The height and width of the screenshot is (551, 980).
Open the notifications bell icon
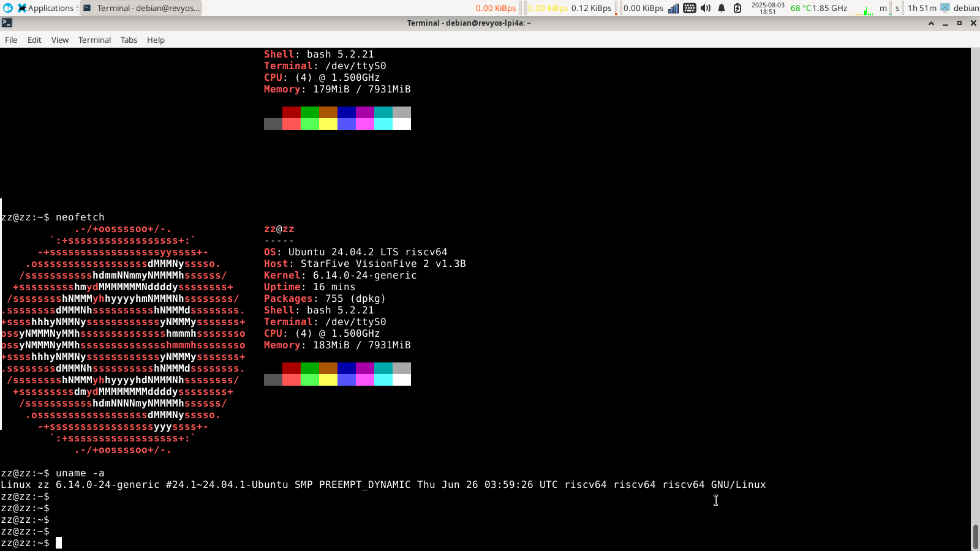[x=722, y=8]
